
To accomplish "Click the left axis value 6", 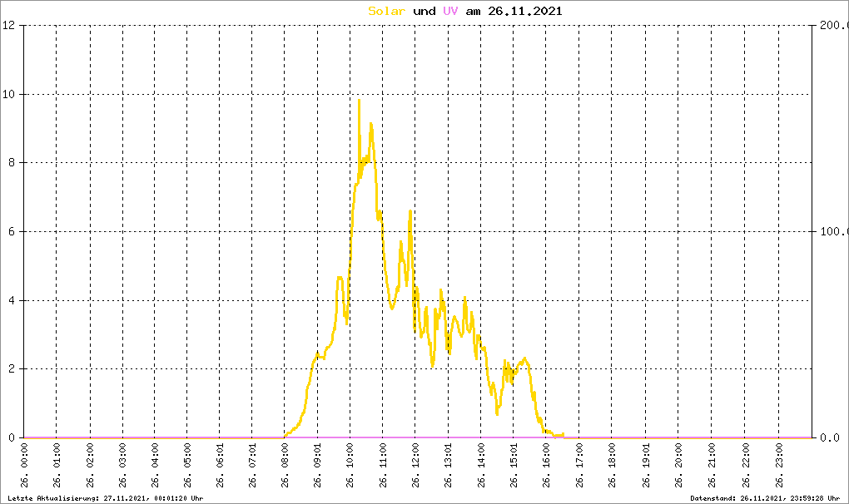I will [x=12, y=231].
